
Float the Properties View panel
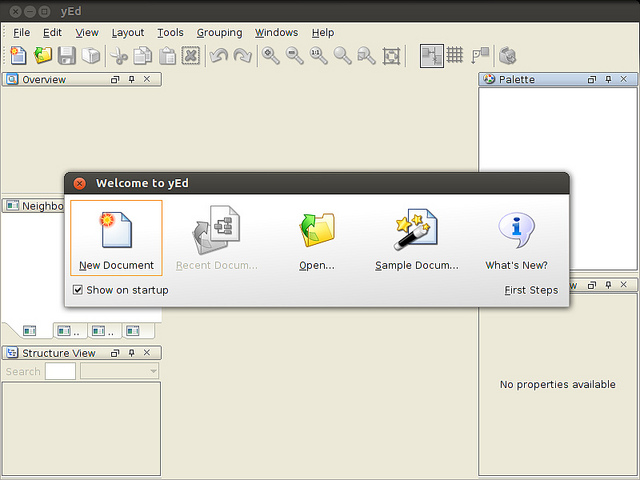coord(592,285)
